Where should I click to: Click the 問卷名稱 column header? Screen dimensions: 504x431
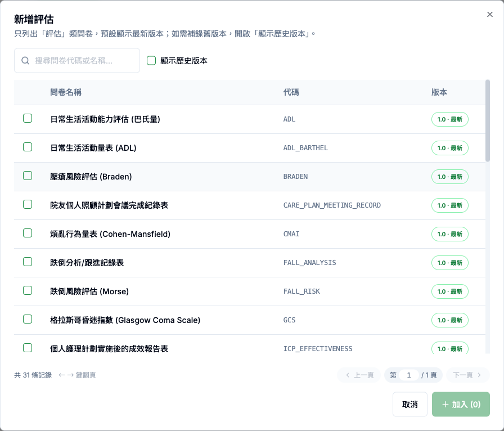tap(66, 92)
